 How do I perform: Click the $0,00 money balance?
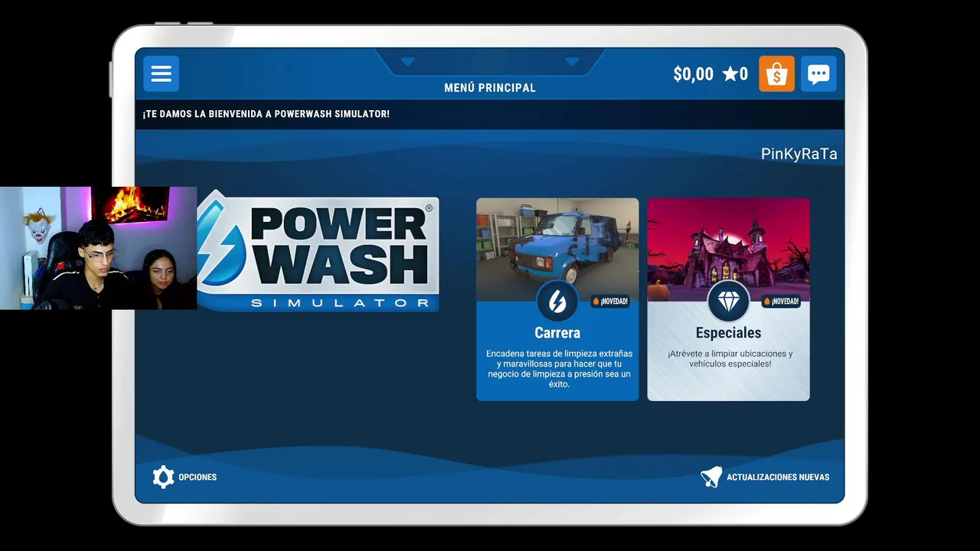(x=693, y=74)
